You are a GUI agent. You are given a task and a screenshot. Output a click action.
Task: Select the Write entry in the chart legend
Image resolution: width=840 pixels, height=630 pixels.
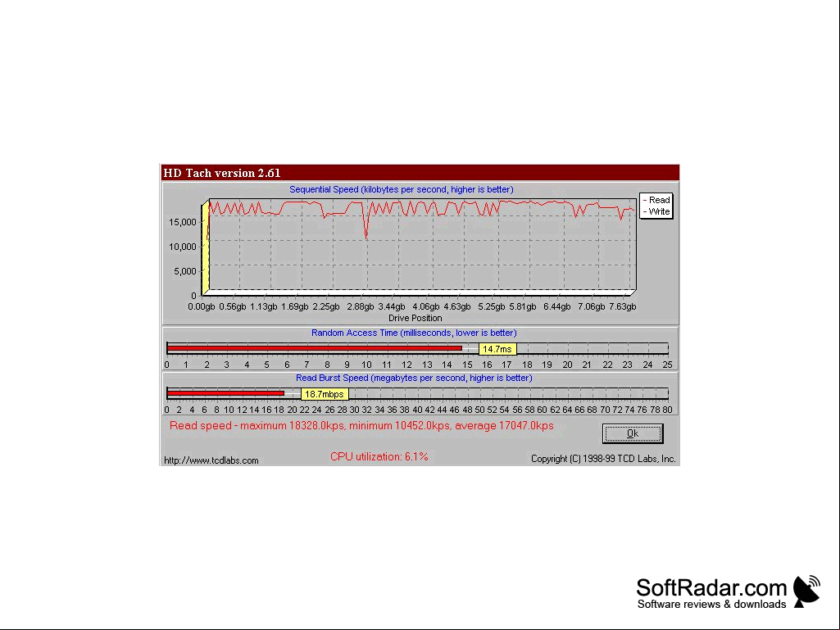click(x=656, y=211)
